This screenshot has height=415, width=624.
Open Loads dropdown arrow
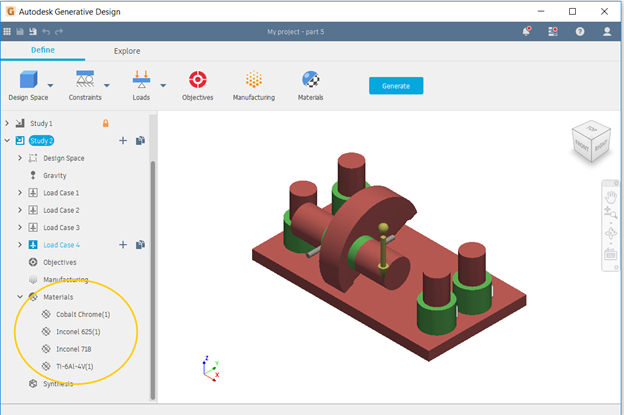coord(163,86)
